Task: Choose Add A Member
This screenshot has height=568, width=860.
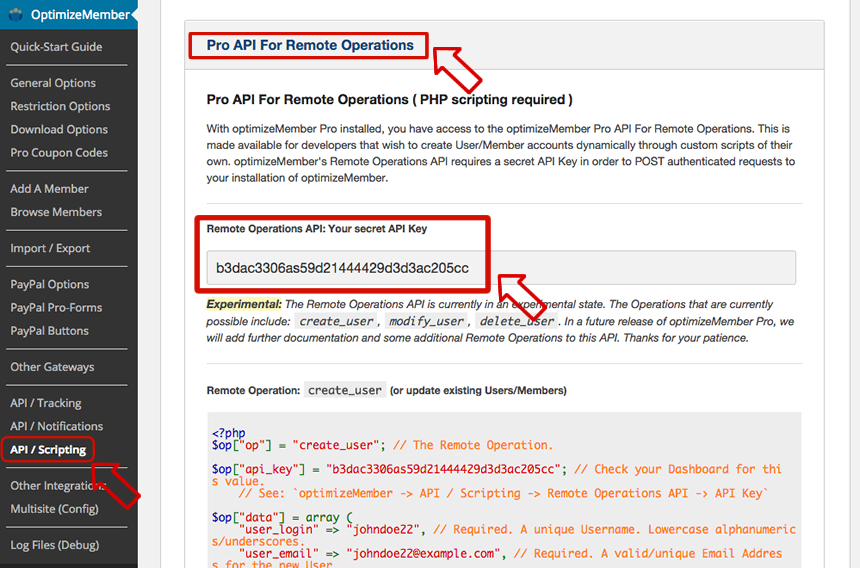Action: tap(49, 189)
